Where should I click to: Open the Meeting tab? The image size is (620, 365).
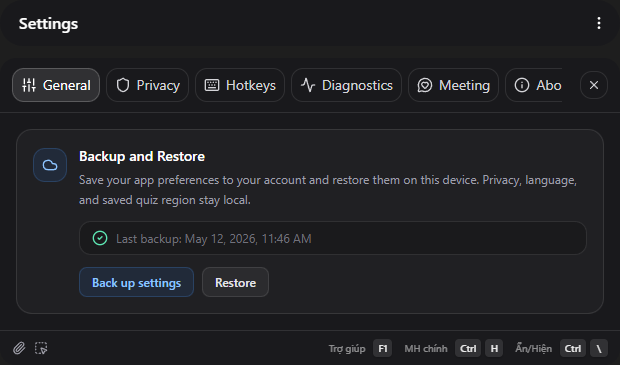(x=454, y=85)
